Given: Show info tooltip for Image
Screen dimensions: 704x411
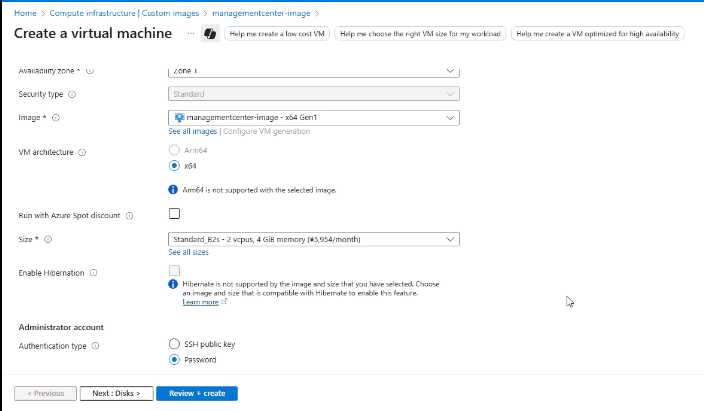Looking at the screenshot, I should 56,118.
